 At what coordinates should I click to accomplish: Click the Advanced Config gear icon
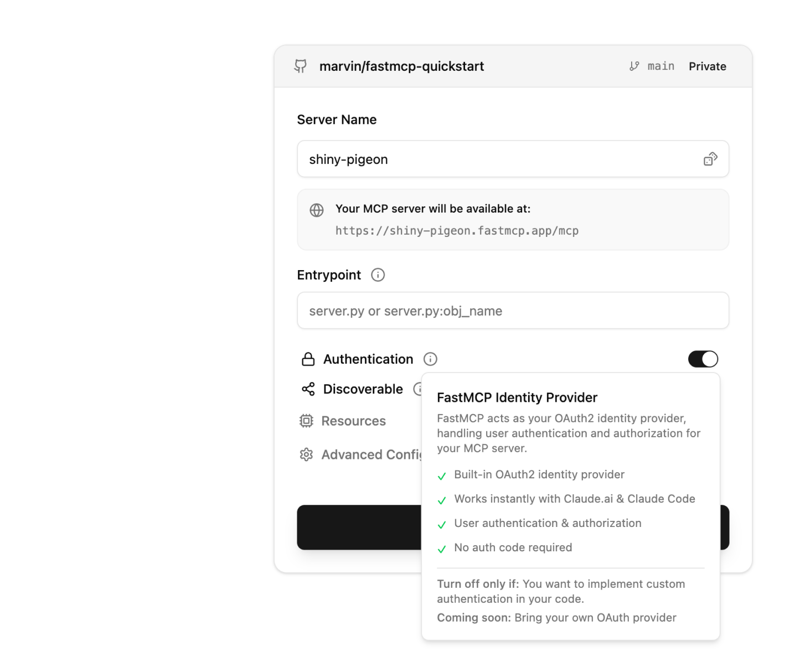pos(307,454)
